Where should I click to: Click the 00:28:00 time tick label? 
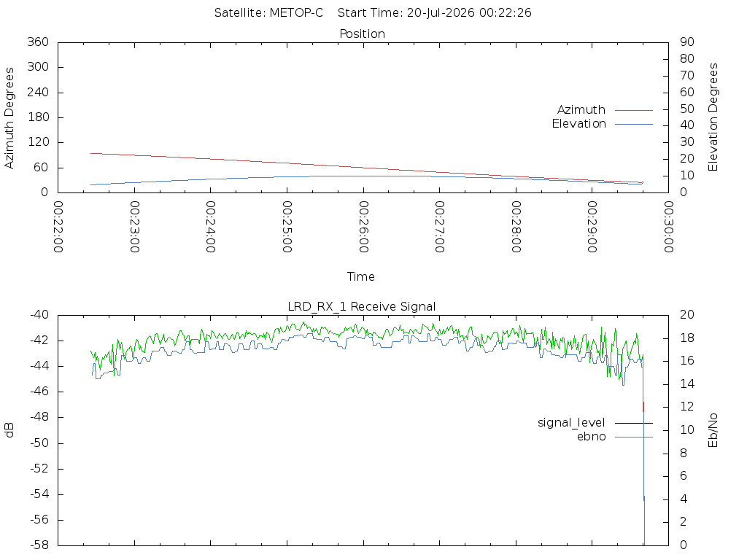(516, 227)
